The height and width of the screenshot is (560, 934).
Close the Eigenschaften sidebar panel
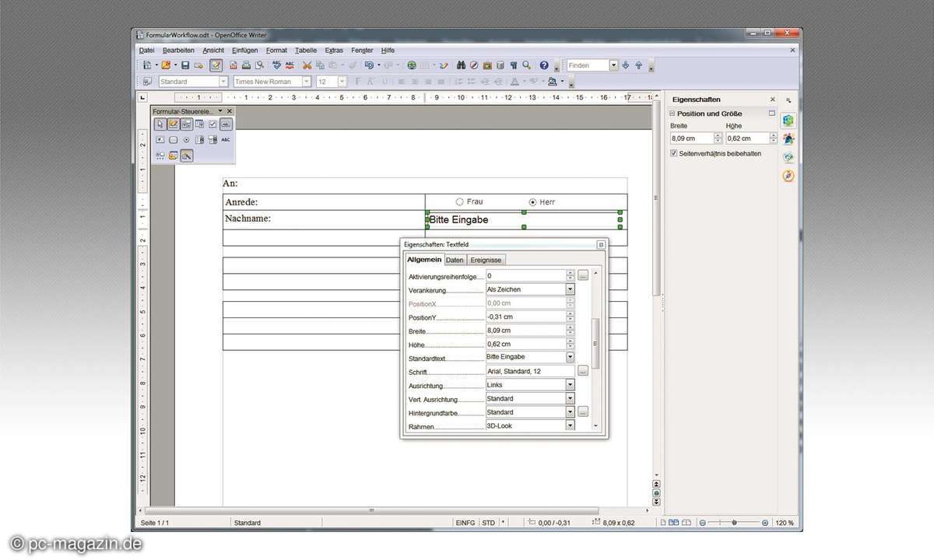point(772,100)
